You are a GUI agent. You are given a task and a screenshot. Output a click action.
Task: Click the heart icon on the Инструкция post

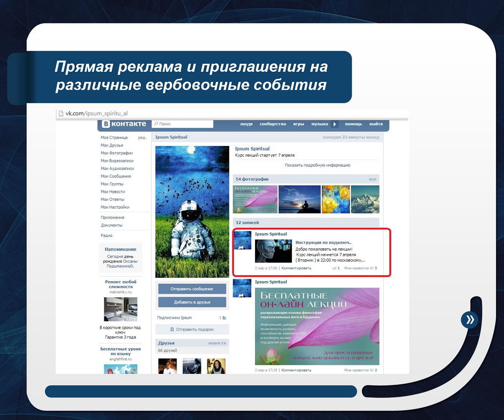(372, 268)
